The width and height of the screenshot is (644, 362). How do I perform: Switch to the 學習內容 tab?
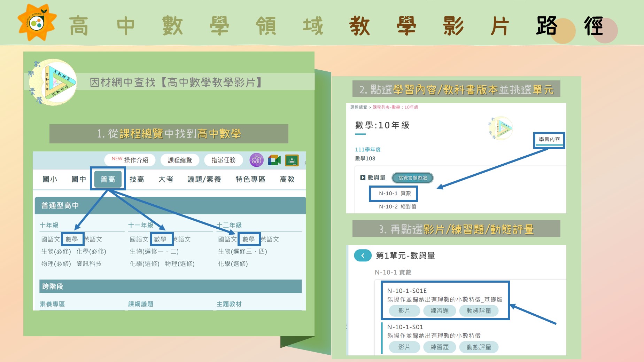coord(549,140)
